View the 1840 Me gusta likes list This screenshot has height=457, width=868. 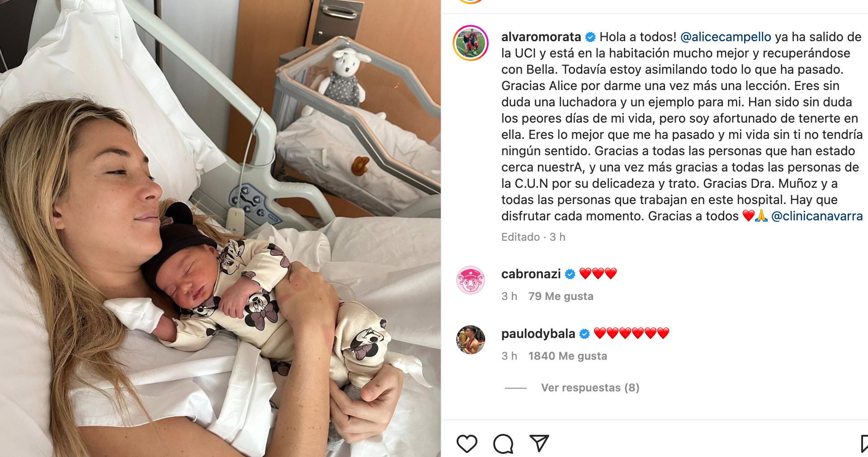tap(567, 356)
